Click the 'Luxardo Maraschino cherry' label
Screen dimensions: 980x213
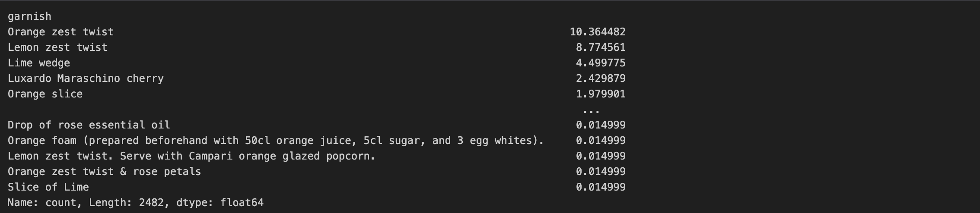click(x=86, y=78)
